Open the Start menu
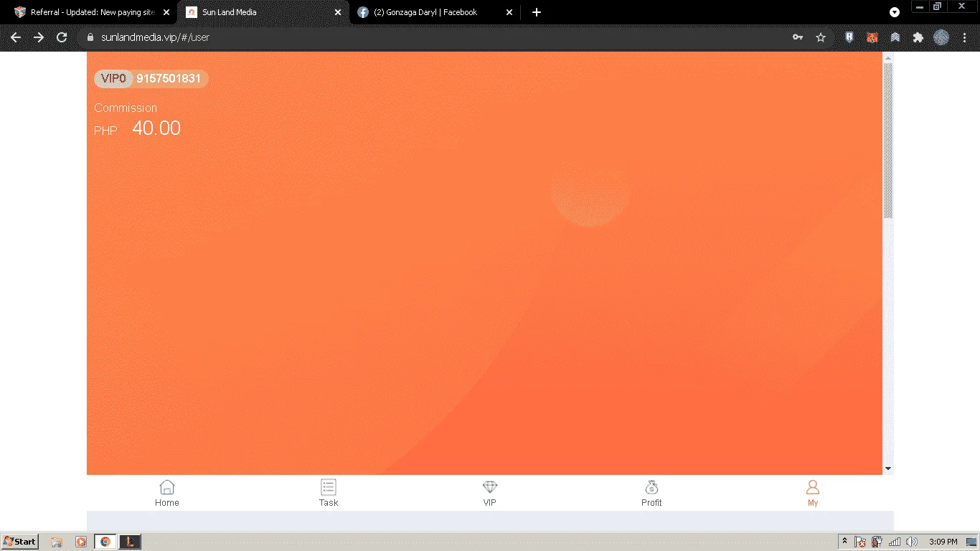The height and width of the screenshot is (551, 980). click(x=19, y=542)
